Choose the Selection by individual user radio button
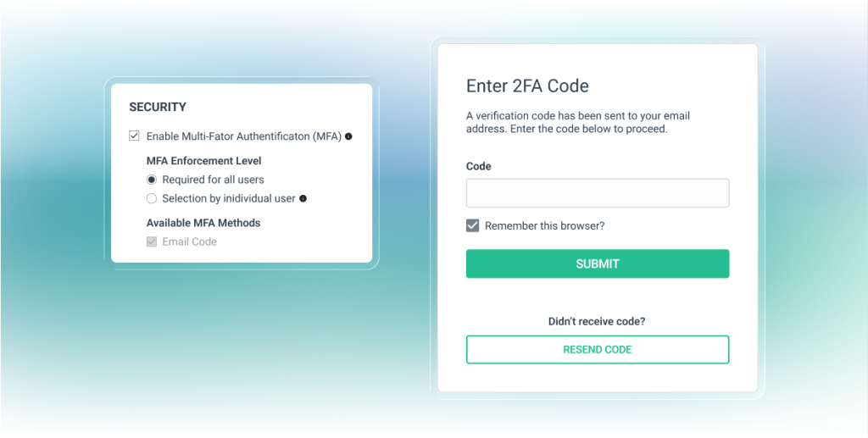Image resolution: width=868 pixels, height=438 pixels. point(152,199)
